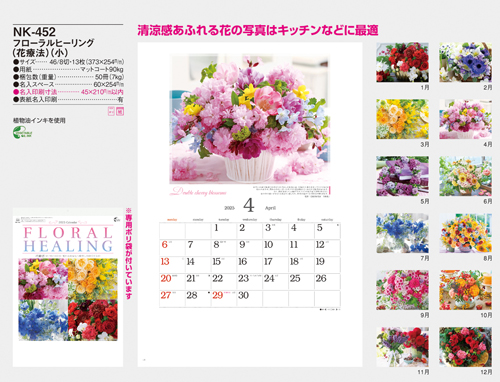The height and width of the screenshot is (382, 500).
Task: Click the vertical 専用ポリ袋が付いています note
Action: [x=129, y=254]
